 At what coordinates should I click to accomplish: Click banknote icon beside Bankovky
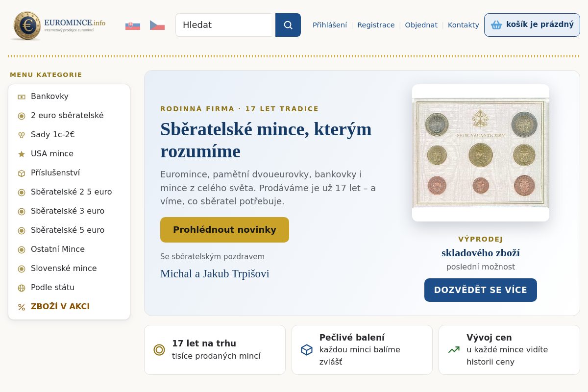point(22,97)
